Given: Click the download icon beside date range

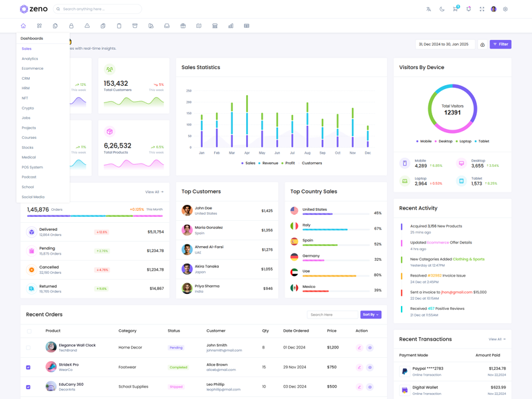Looking at the screenshot, I should point(483,45).
